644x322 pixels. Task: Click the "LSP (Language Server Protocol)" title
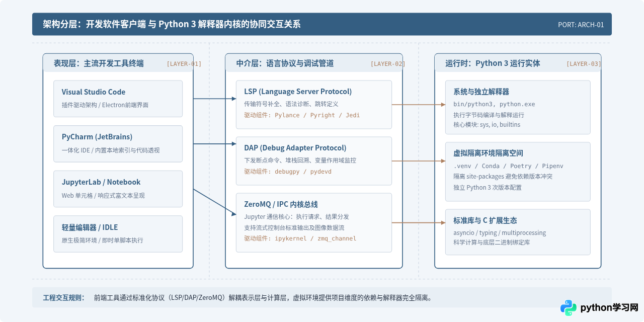[298, 92]
